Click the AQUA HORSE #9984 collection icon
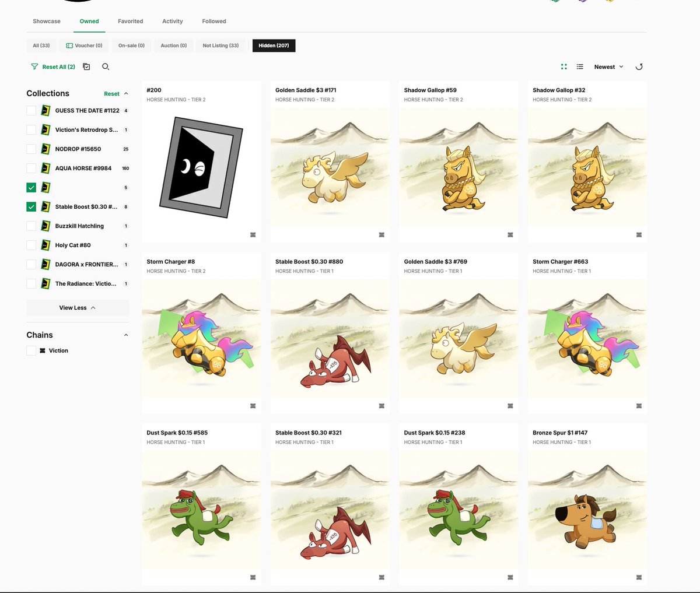The height and width of the screenshot is (593, 700). (45, 168)
